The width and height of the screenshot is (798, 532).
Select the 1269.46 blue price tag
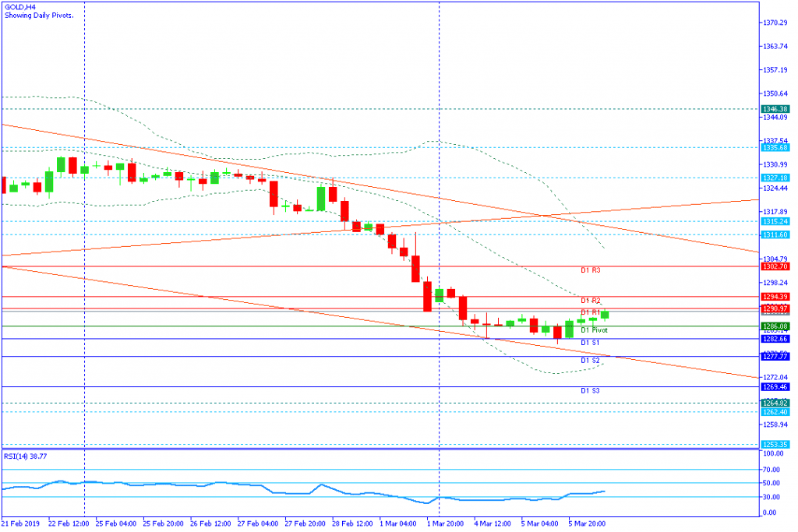point(776,386)
